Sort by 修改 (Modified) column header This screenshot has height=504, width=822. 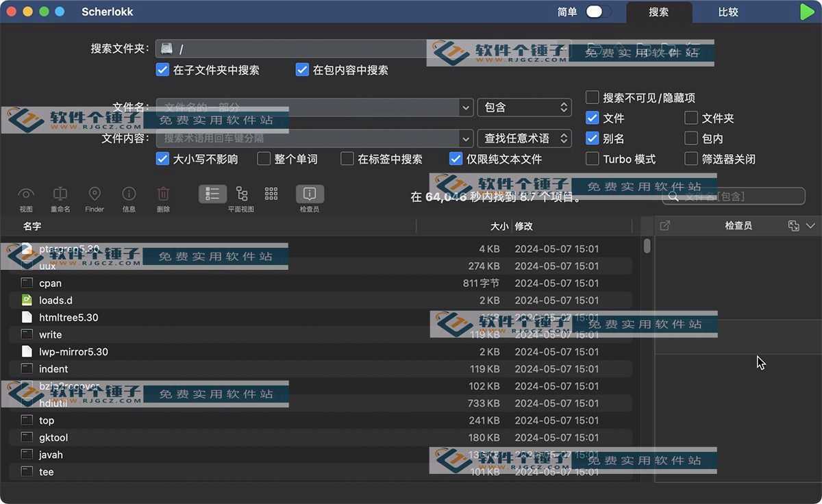coord(524,226)
